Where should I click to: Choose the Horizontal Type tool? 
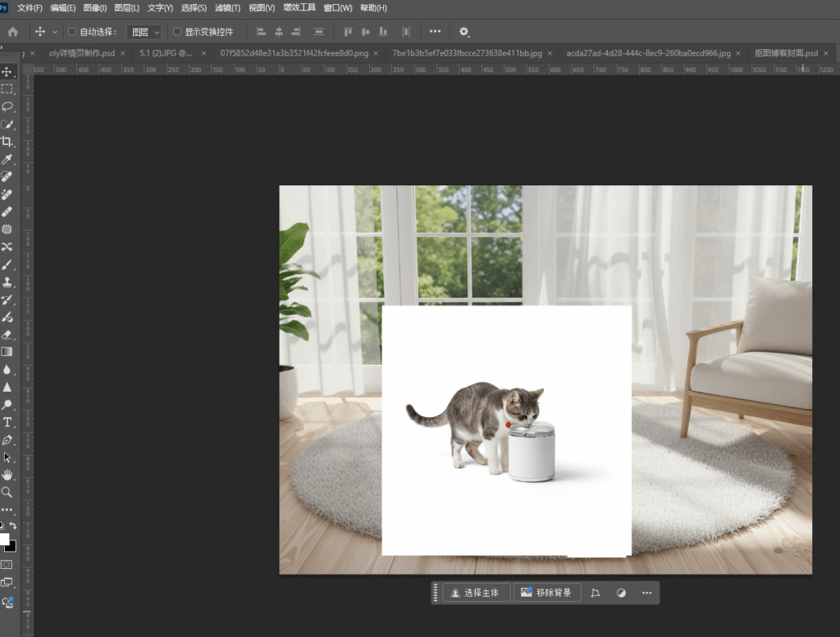coord(7,422)
